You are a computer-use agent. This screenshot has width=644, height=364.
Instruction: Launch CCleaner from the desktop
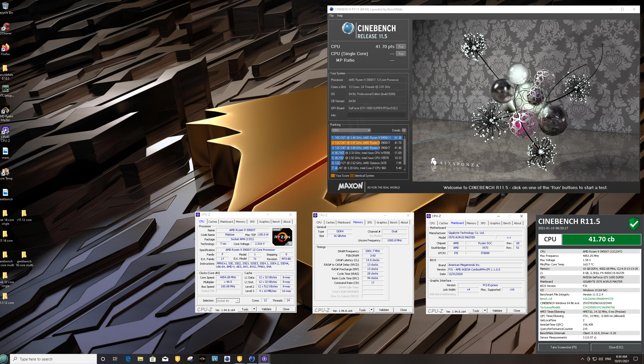5,28
